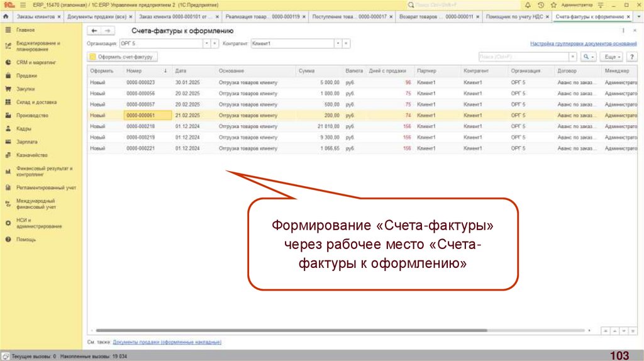The height and width of the screenshot is (361, 644).
Task: Click the Организация input with ОРГ 5
Action: (161, 43)
